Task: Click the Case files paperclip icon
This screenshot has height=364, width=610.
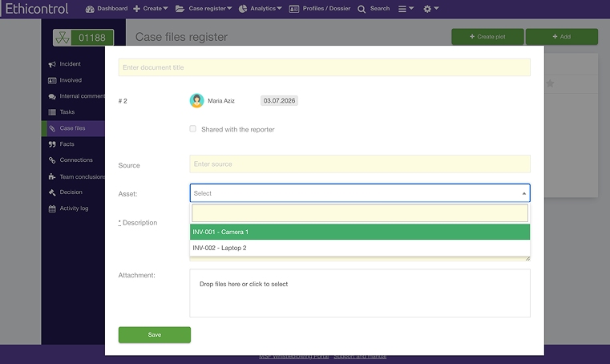Action: click(x=52, y=128)
